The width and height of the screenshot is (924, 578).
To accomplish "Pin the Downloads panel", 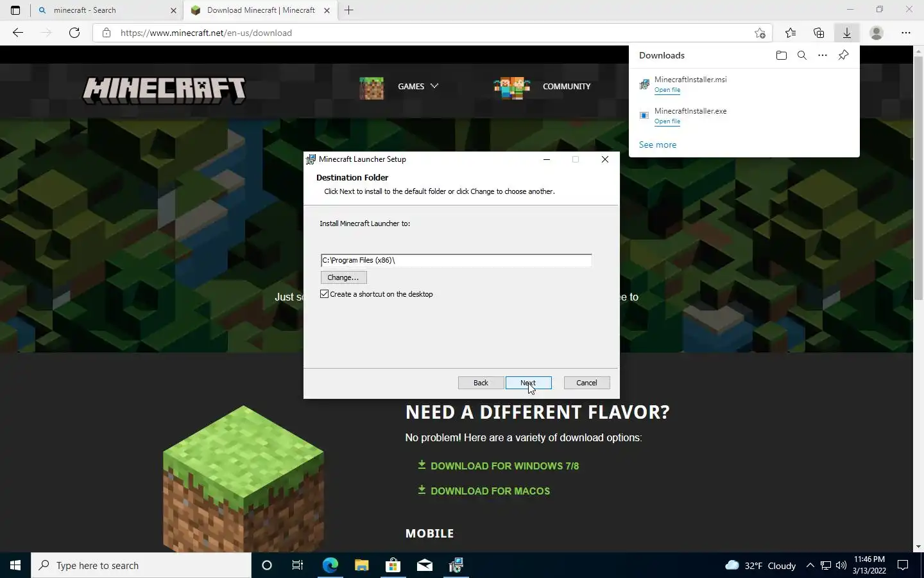I will click(844, 55).
